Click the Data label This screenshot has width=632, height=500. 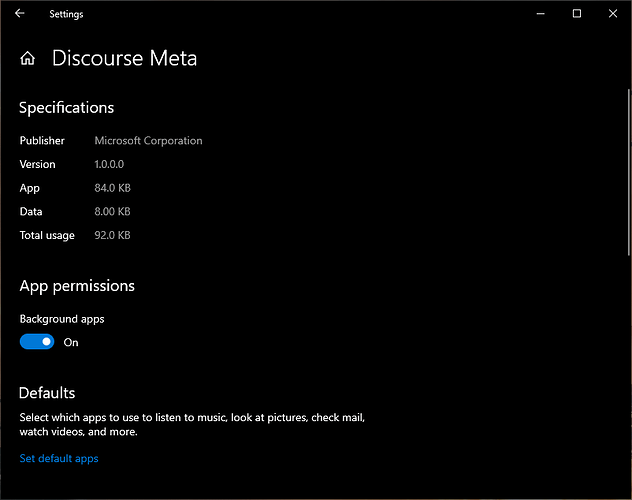[x=31, y=212]
